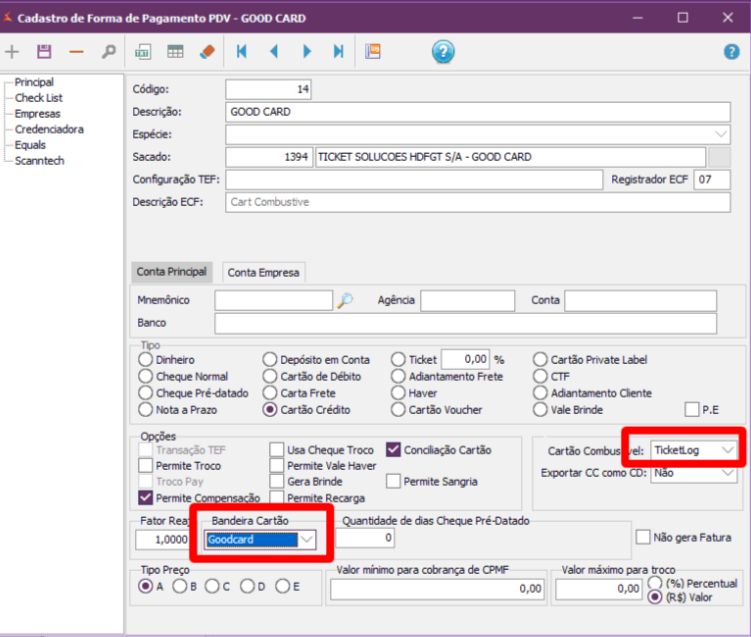The width and height of the screenshot is (751, 637).
Task: Open the log icon in the toolbar
Action: tap(373, 51)
